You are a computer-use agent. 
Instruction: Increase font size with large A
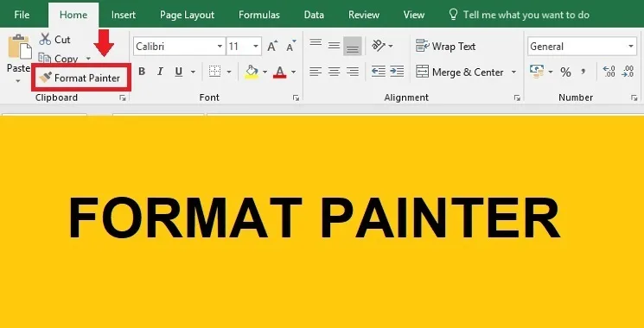coord(272,47)
